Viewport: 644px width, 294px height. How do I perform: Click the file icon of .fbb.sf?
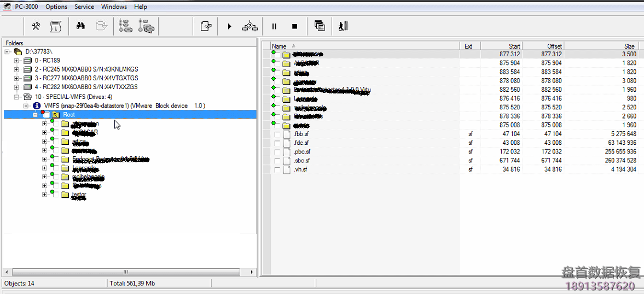pos(287,134)
